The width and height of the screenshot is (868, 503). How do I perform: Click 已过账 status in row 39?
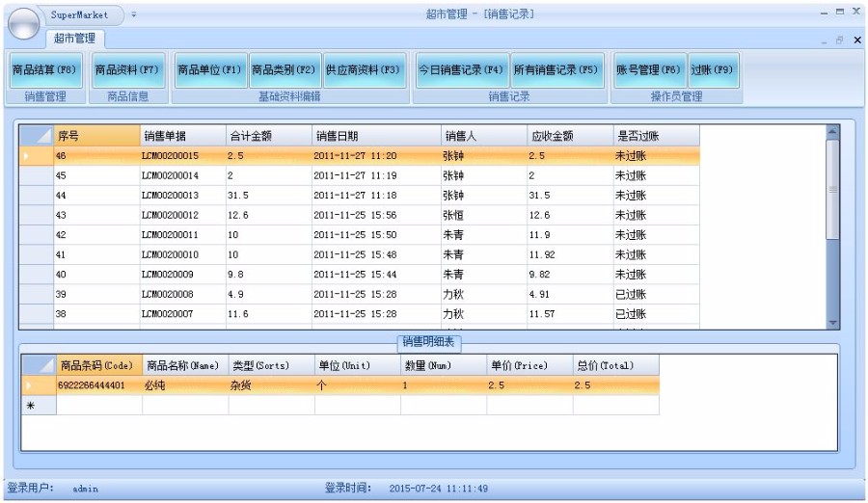657,295
